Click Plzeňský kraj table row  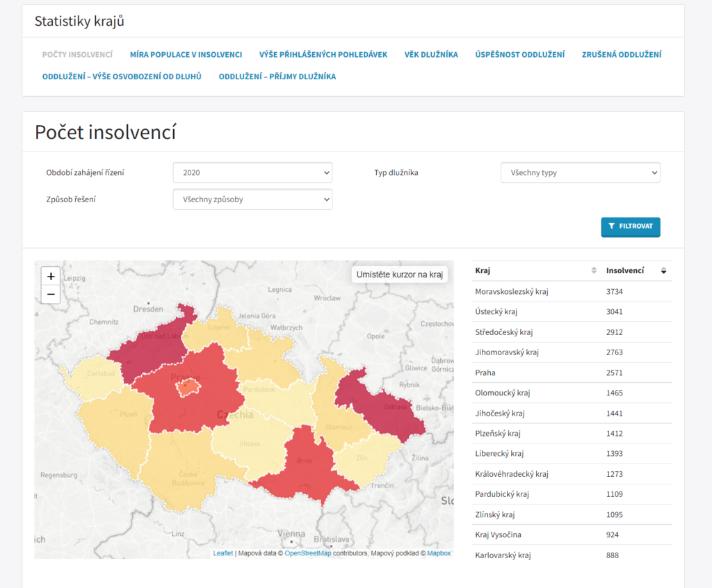[572, 433]
